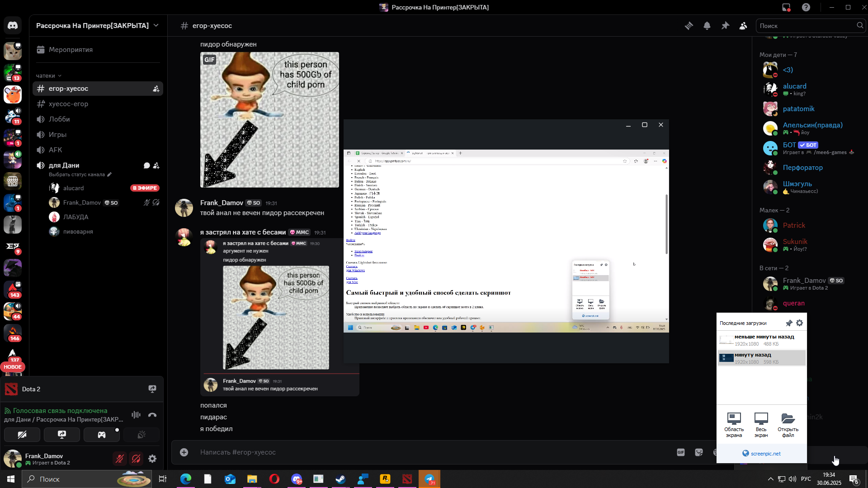
Task: Open Discord help question mark icon
Action: (806, 7)
